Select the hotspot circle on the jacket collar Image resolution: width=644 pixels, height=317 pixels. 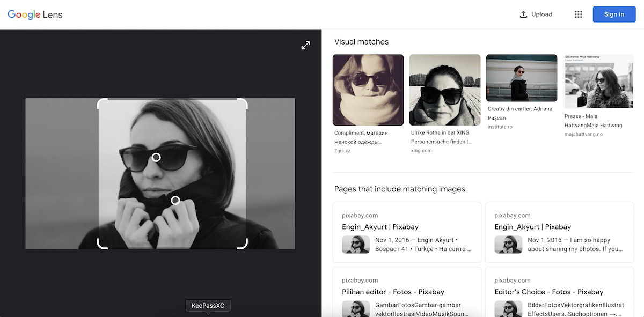point(175,200)
